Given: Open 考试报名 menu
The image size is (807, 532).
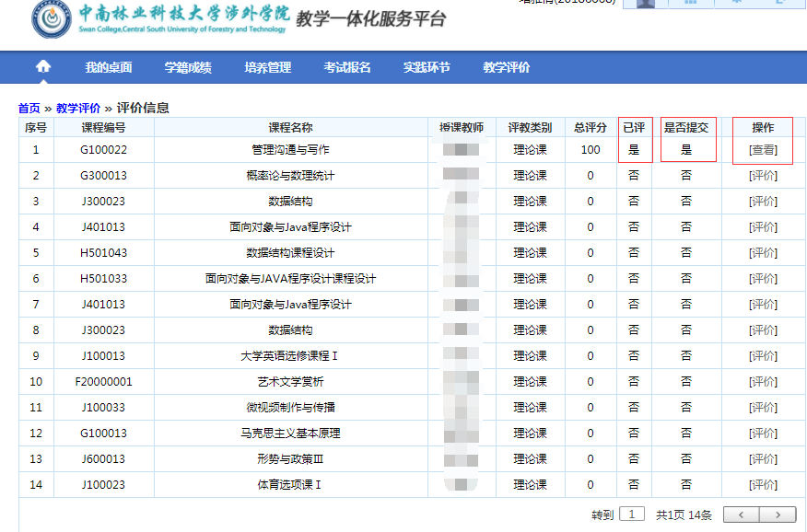Looking at the screenshot, I should (347, 67).
